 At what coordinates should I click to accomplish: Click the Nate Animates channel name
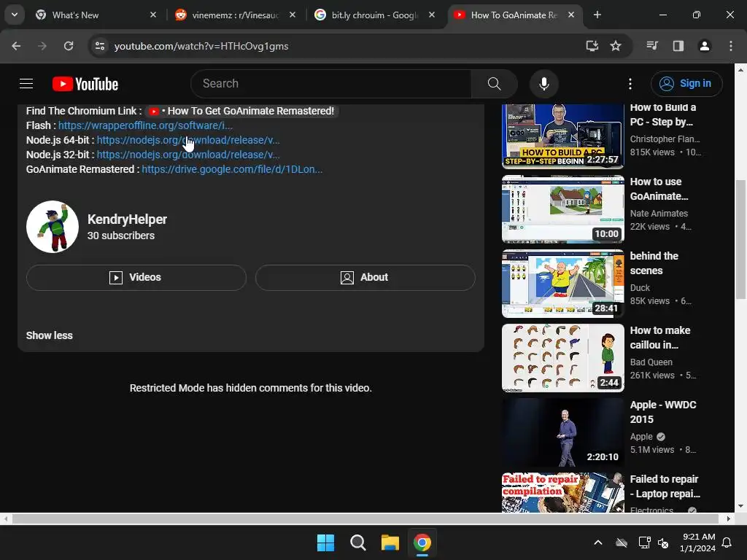pos(659,214)
